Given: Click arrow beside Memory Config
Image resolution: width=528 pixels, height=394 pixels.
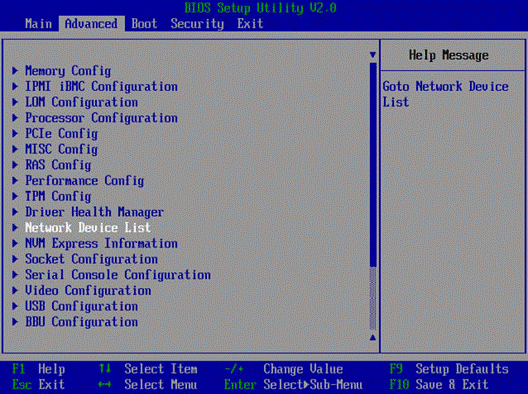Looking at the screenshot, I should [x=15, y=71].
